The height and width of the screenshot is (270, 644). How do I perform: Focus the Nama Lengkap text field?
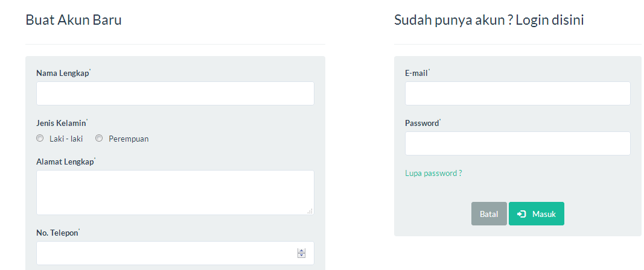pos(175,93)
